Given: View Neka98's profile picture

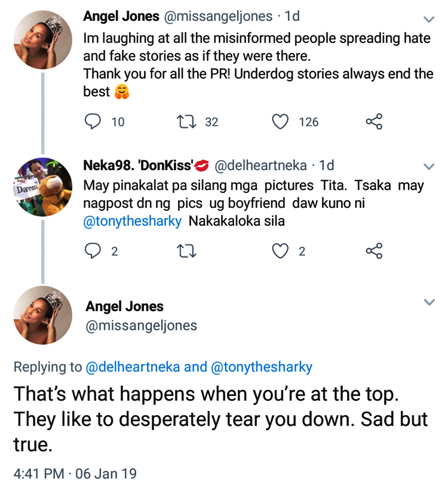Looking at the screenshot, I should click(x=42, y=187).
